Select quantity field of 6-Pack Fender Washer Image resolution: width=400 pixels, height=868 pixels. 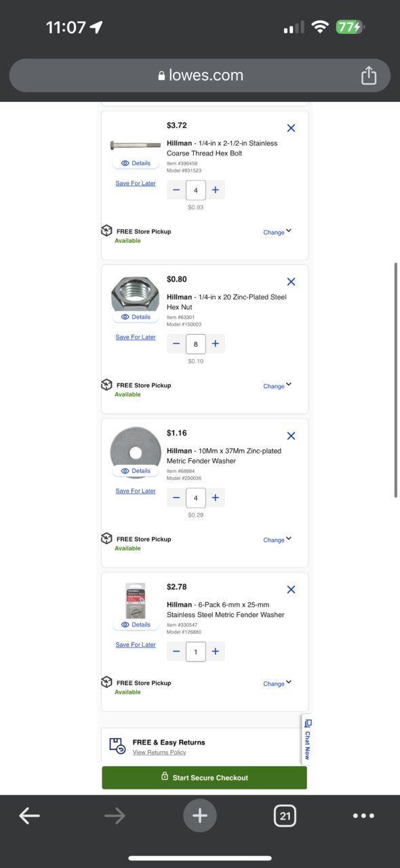point(196,652)
